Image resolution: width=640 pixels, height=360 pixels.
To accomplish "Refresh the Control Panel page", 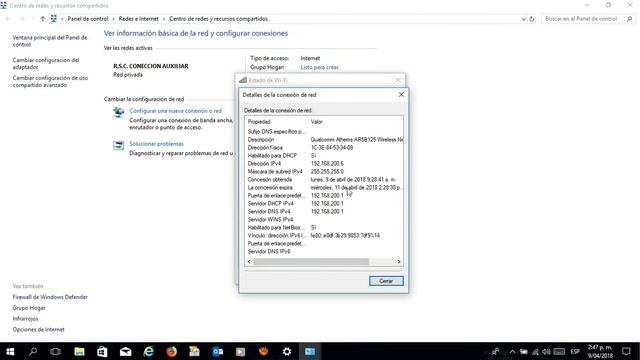I will (x=532, y=19).
